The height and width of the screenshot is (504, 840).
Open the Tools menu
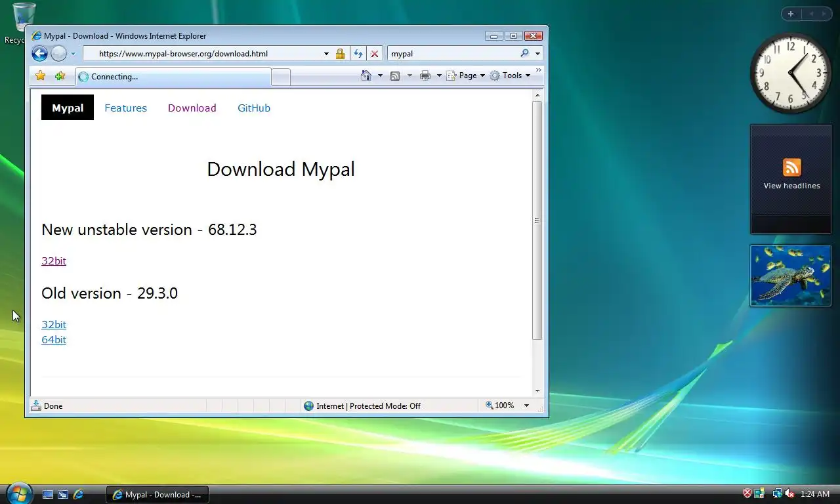[x=510, y=75]
